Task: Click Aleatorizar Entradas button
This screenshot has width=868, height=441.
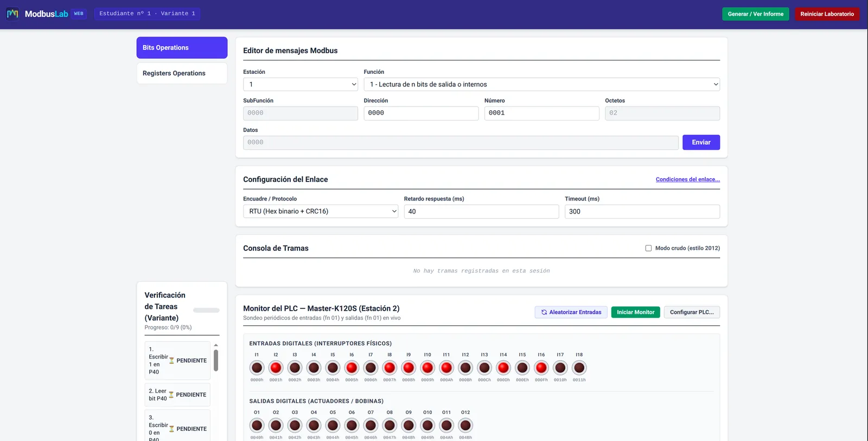Action: click(571, 312)
